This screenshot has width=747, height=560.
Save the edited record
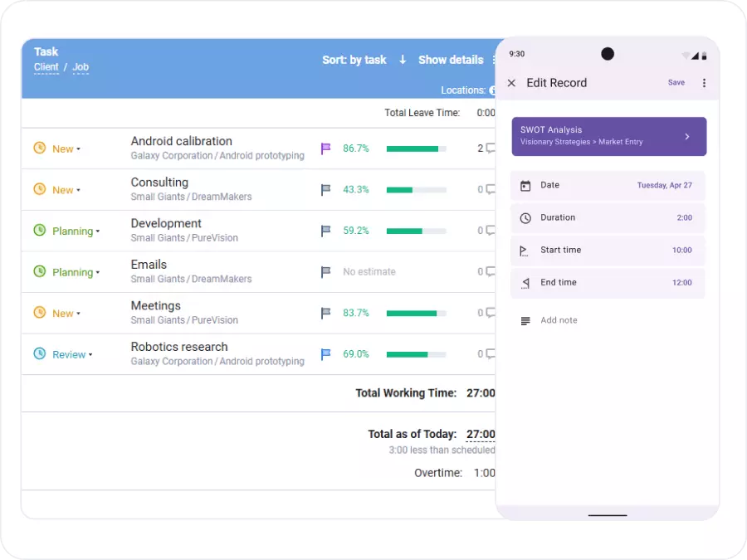676,83
